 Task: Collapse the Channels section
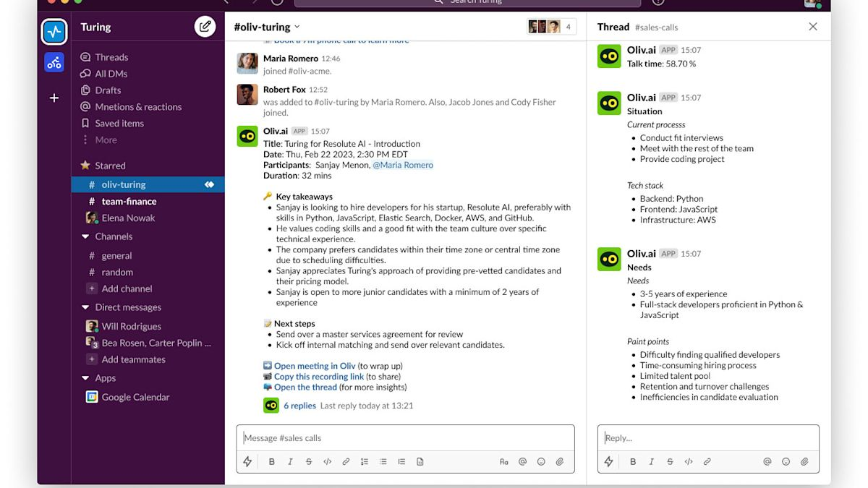87,236
